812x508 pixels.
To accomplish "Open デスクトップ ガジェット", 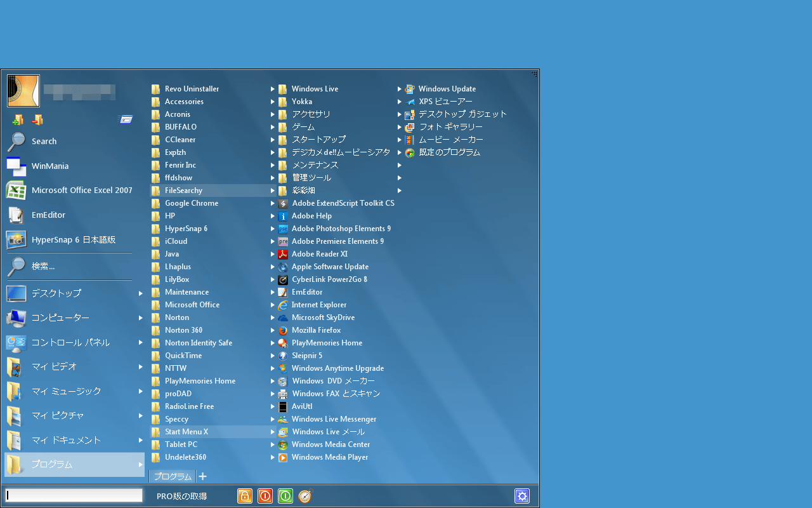I will pos(456,114).
